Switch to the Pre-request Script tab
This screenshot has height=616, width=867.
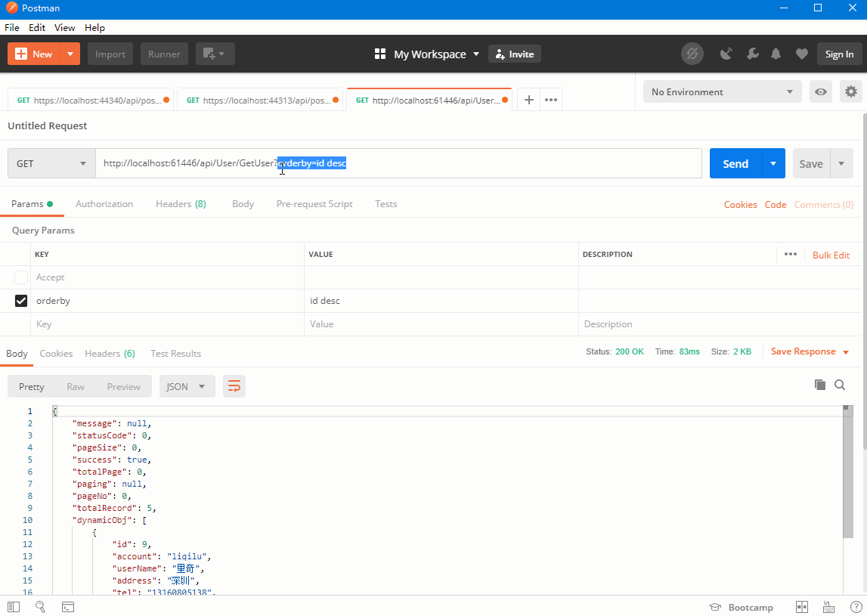tap(314, 203)
